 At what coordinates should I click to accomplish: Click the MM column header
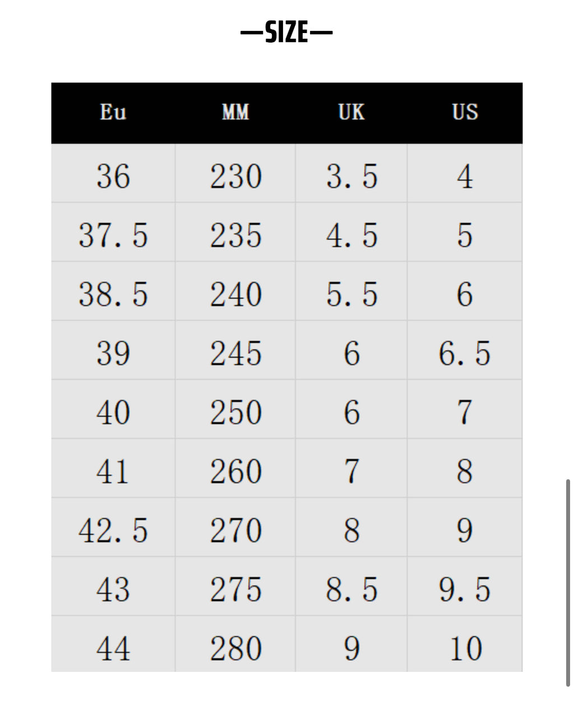pos(235,113)
